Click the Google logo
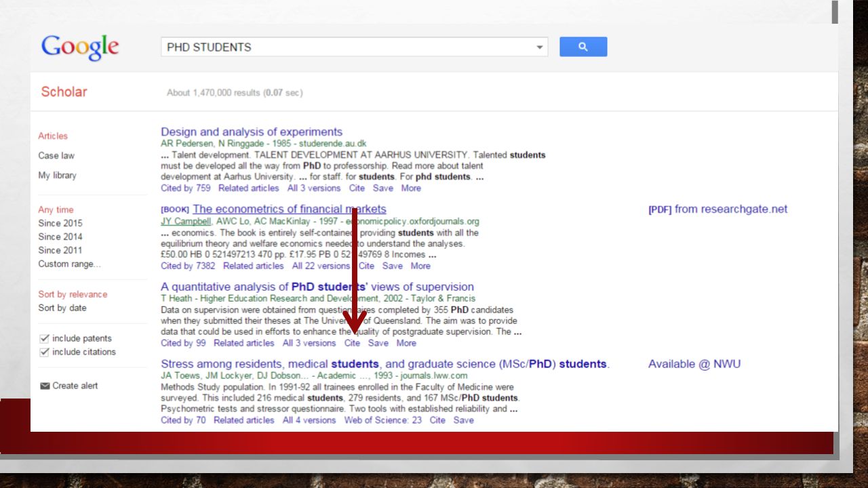868x488 pixels. [x=80, y=47]
